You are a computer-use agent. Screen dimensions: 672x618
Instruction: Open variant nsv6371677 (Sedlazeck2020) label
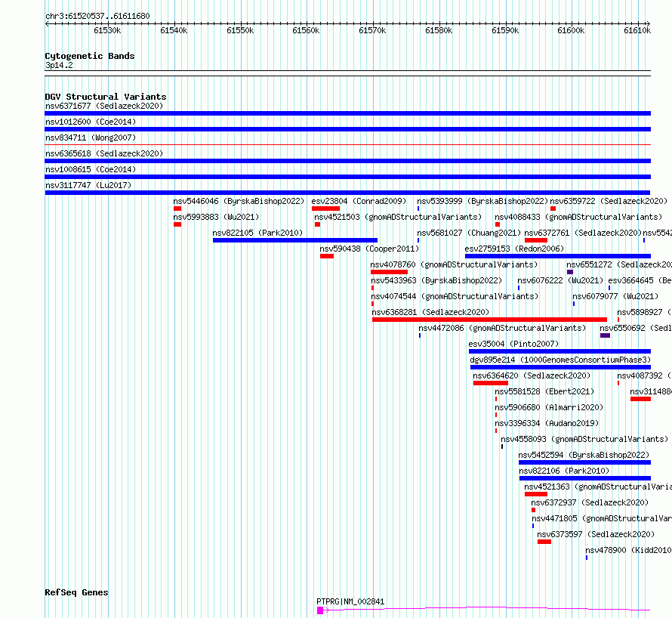(104, 106)
